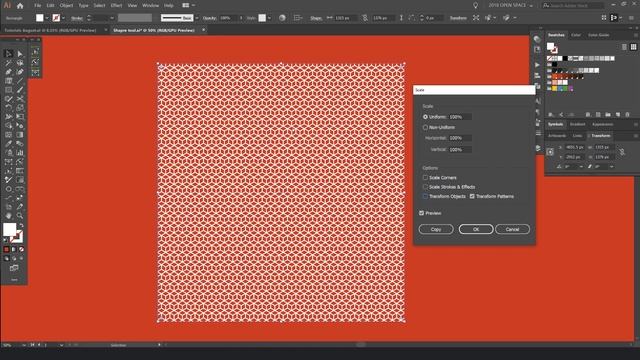Click OK in the Scale dialog

tap(476, 229)
